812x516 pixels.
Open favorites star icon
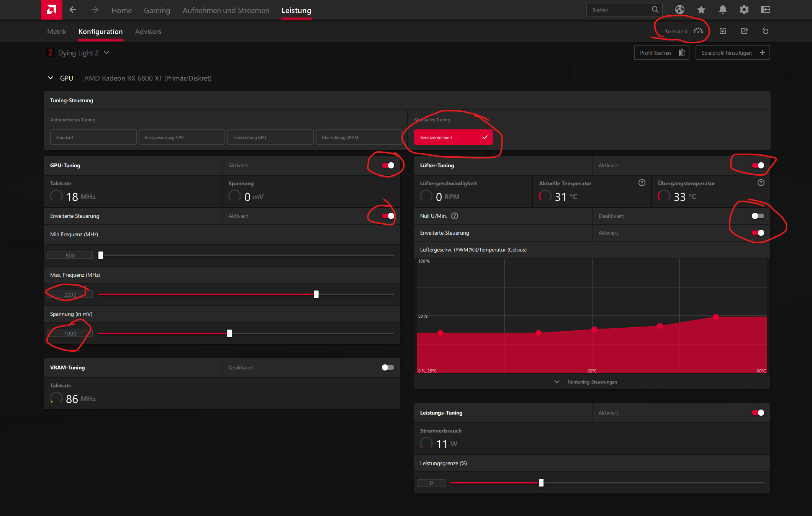701,10
